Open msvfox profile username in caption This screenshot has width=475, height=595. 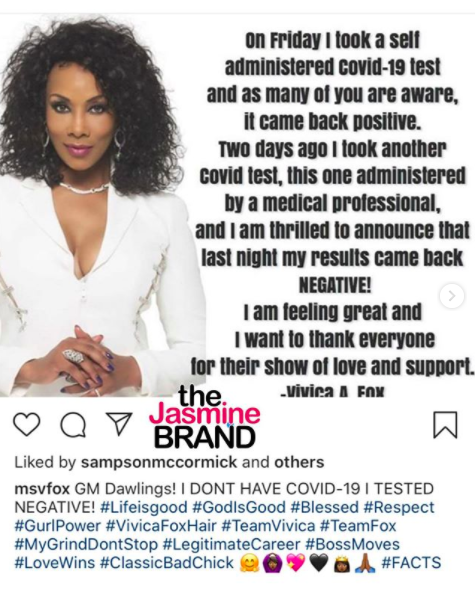[42, 489]
